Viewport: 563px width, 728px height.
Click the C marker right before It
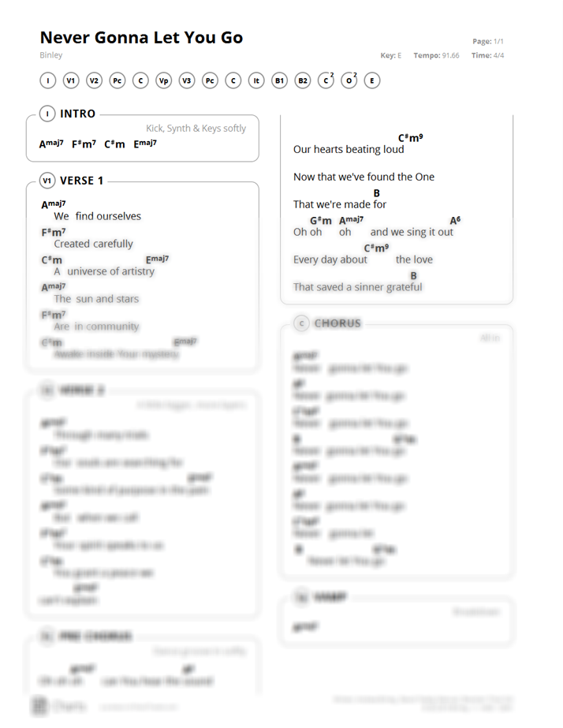[233, 80]
